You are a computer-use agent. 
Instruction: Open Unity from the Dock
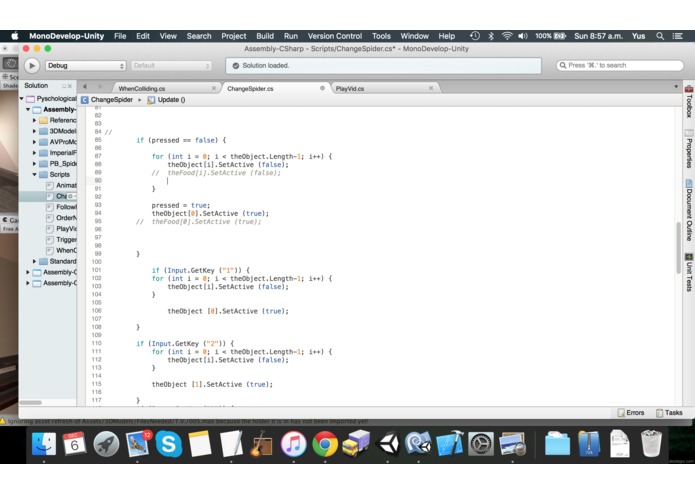[388, 443]
